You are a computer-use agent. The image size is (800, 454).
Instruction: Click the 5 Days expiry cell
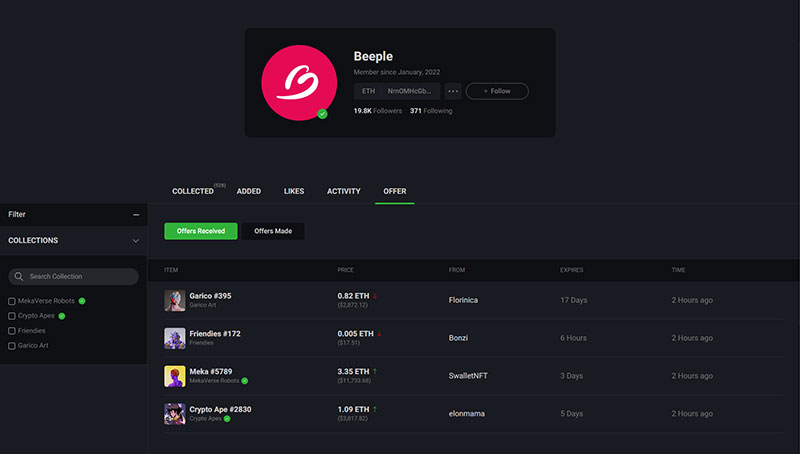(571, 413)
